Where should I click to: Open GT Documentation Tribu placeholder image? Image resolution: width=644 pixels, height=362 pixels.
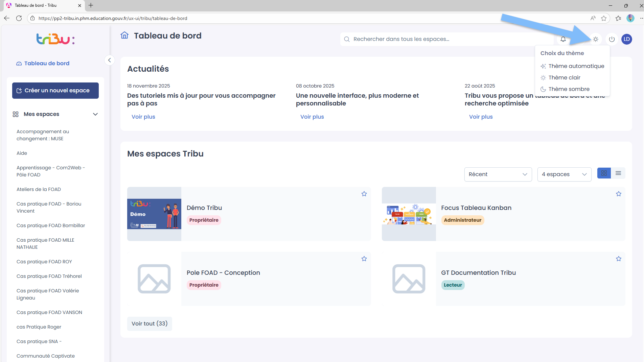pos(409,279)
